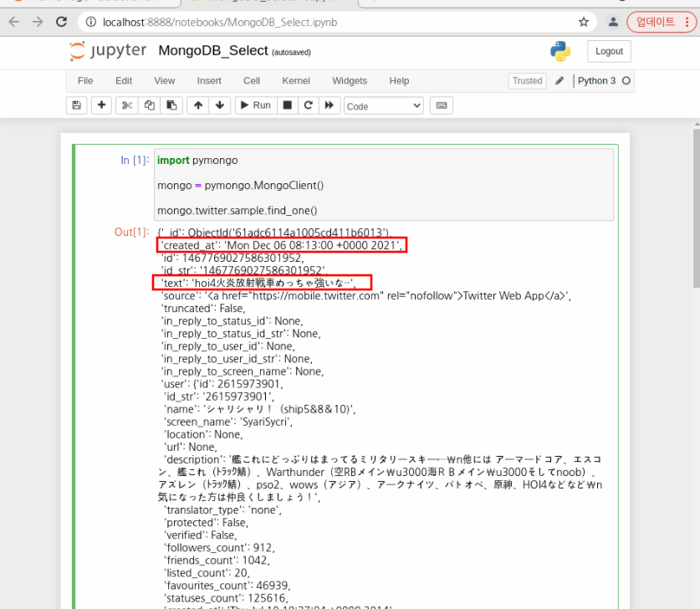The image size is (700, 609).
Task: Copy selected cells icon in toolbar
Action: coord(149,105)
